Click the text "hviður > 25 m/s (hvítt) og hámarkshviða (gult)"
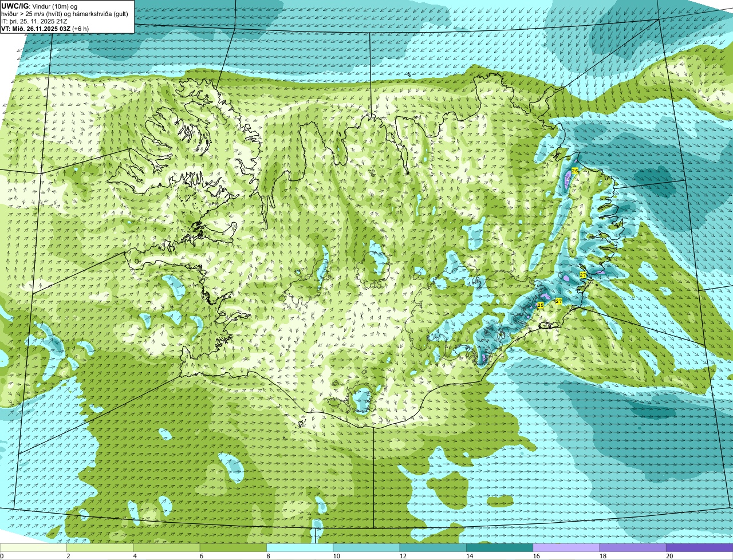The width and height of the screenshot is (733, 560). coord(65,14)
